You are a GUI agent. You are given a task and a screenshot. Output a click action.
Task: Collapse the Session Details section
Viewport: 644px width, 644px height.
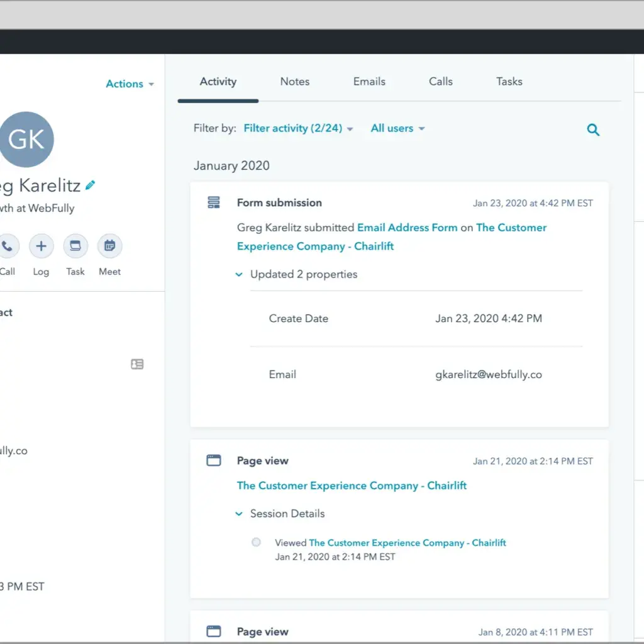pyautogui.click(x=239, y=514)
